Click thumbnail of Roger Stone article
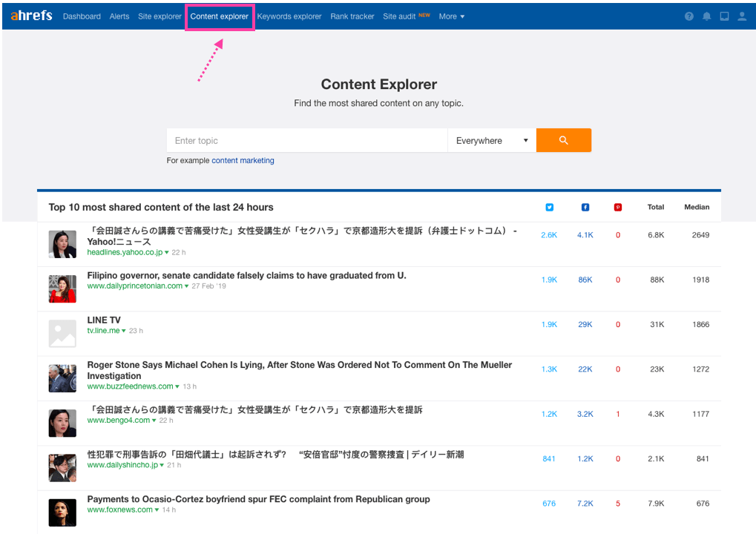The height and width of the screenshot is (534, 756). [62, 378]
